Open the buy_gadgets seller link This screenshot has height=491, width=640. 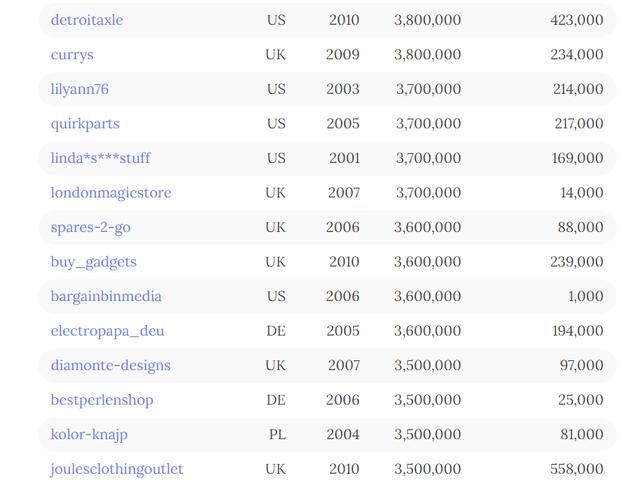pos(93,262)
